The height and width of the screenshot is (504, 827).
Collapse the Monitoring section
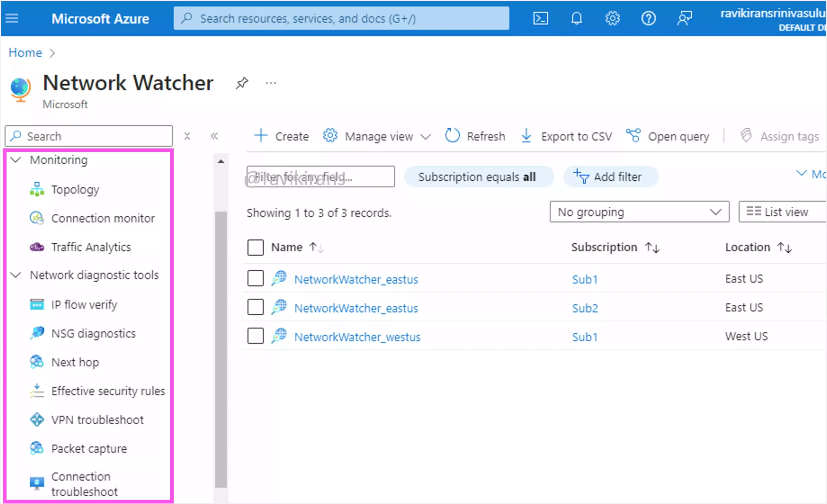click(16, 160)
